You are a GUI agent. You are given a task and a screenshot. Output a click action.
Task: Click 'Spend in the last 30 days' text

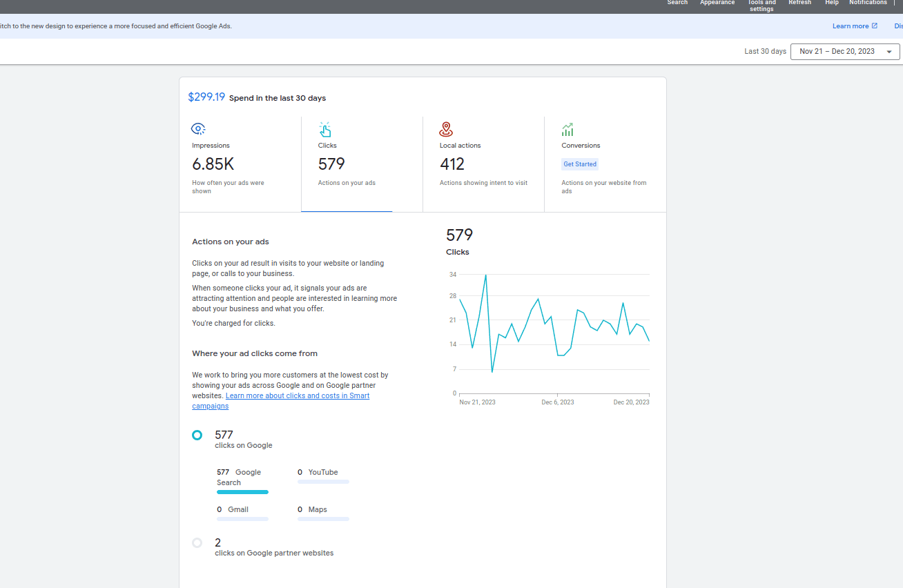[x=278, y=98]
